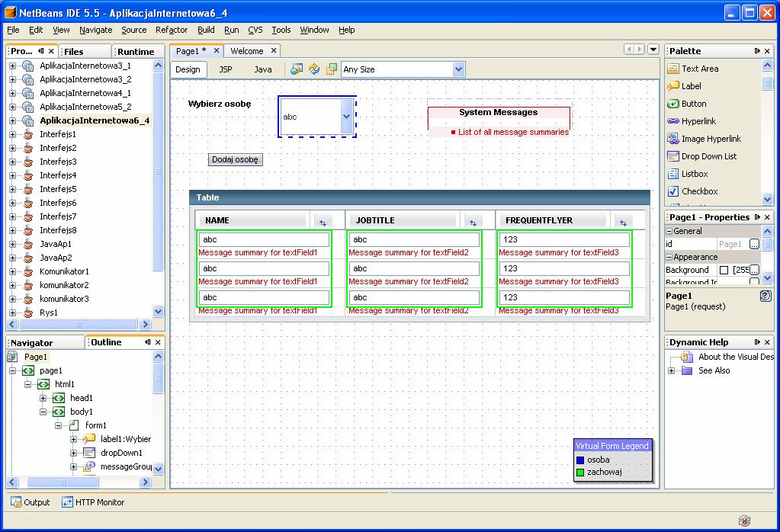The height and width of the screenshot is (532, 780).
Task: Collapse the General properties section
Action: pos(669,231)
